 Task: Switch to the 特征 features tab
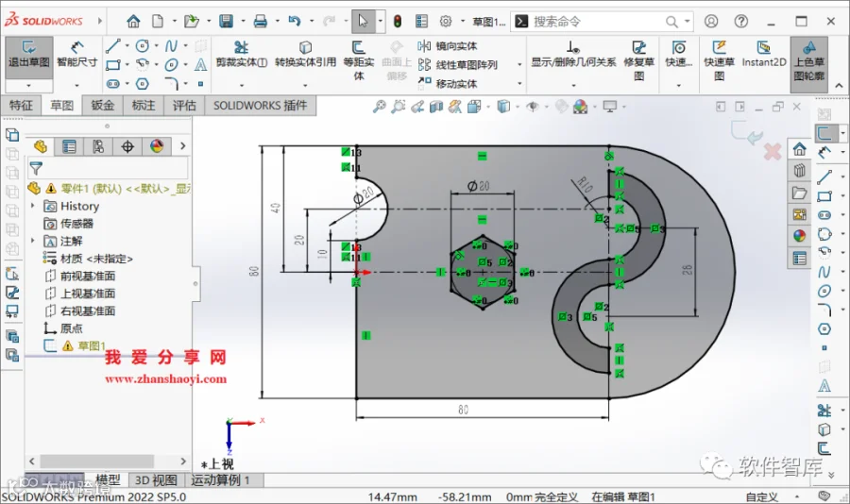[x=21, y=105]
